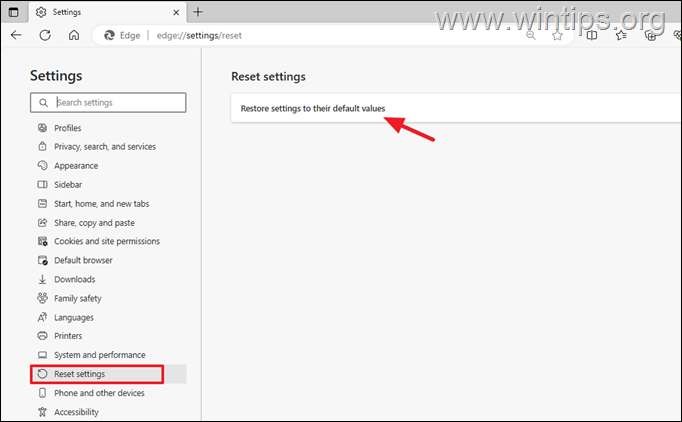Click Restore settings to their default values

(313, 108)
